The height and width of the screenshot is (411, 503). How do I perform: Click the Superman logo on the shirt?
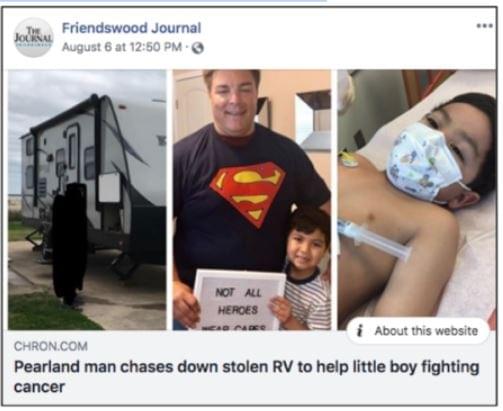248,194
